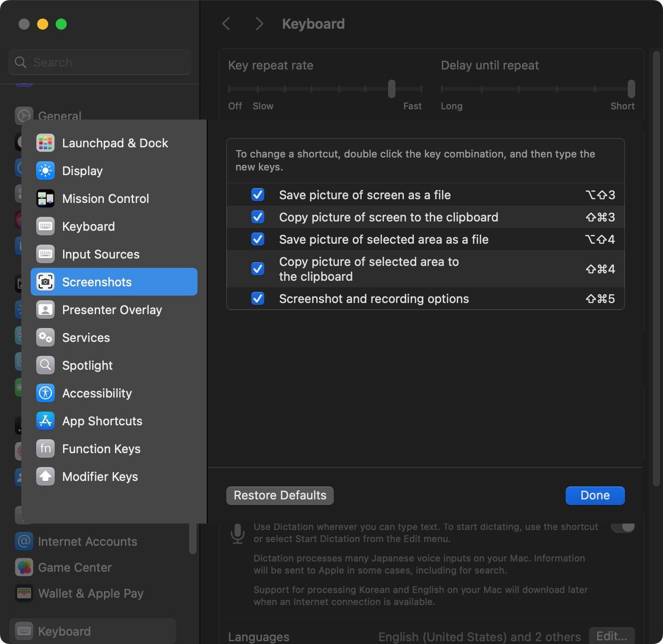Click the Presenter Overlay icon
The height and width of the screenshot is (644, 663).
tap(45, 309)
